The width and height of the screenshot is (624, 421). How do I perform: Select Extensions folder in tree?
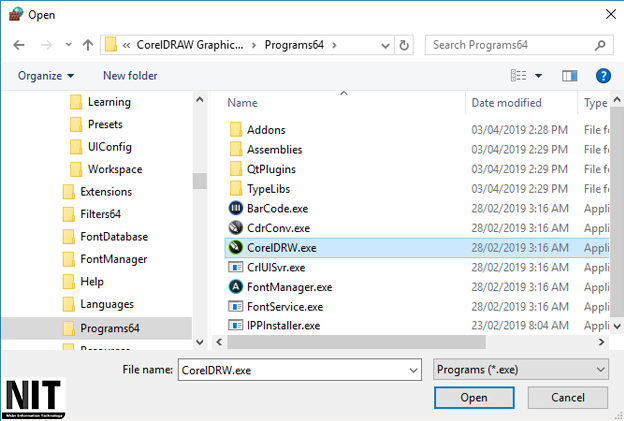click(98, 191)
